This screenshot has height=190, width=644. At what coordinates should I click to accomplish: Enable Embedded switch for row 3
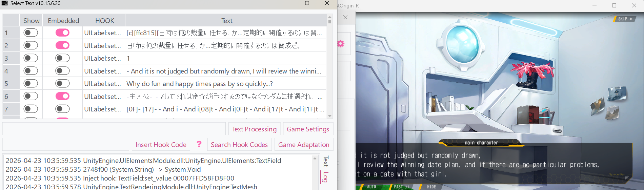click(62, 58)
